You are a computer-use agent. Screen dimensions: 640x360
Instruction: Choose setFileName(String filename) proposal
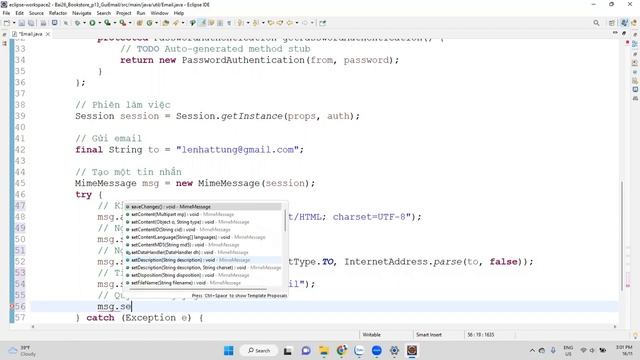click(203, 282)
